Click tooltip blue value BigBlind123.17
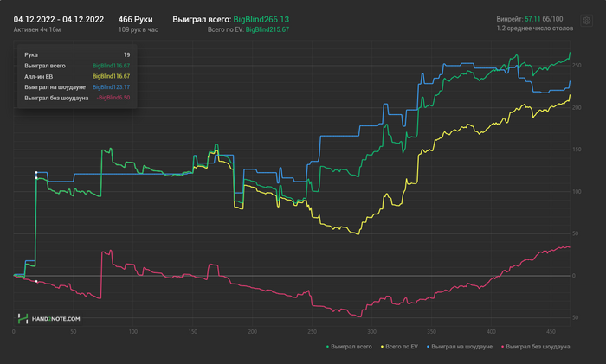Viewport: 606px width, 364px height. click(112, 87)
